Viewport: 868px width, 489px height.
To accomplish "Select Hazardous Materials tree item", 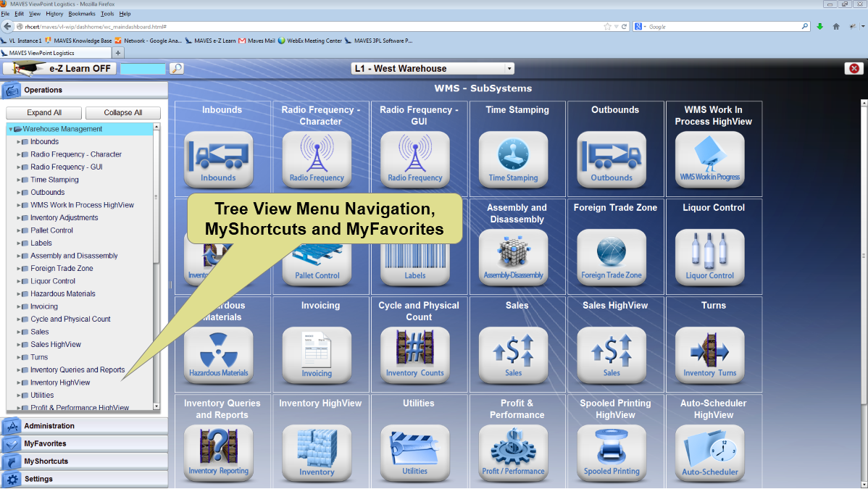I will coord(62,294).
